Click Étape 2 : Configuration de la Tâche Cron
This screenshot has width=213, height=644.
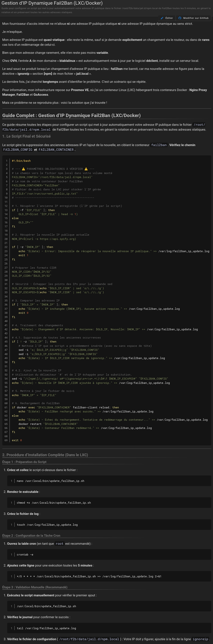point(31,535)
